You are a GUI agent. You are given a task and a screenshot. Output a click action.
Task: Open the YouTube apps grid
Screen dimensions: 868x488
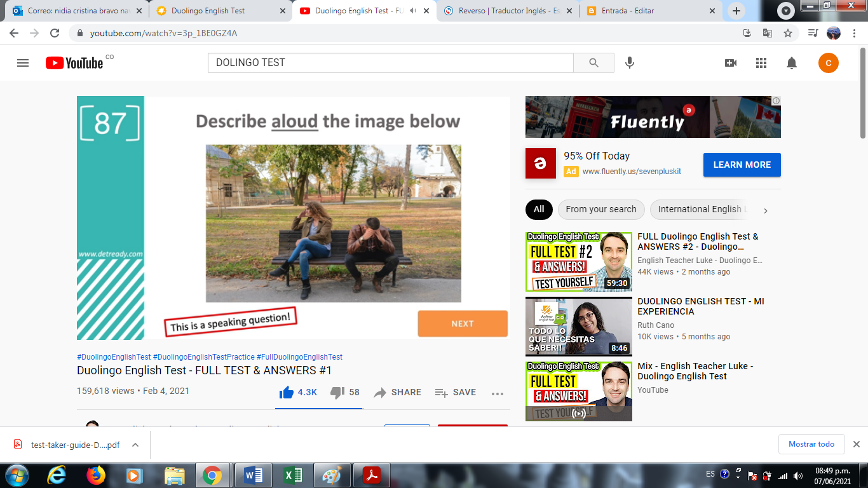(x=761, y=63)
